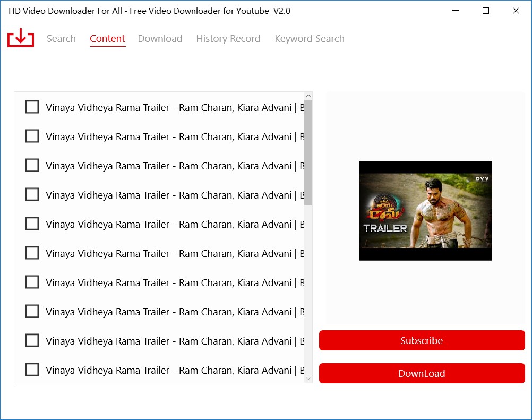The height and width of the screenshot is (420, 532).
Task: Toggle the middle video entry checkbox
Action: (32, 253)
